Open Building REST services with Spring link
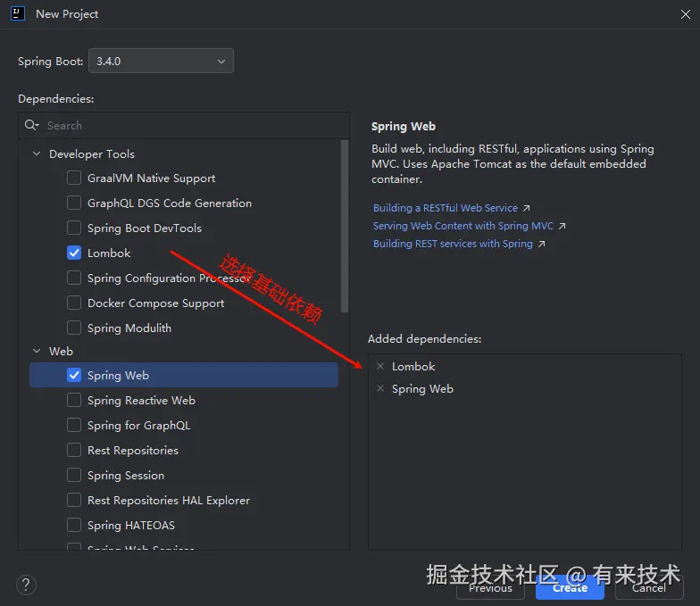The width and height of the screenshot is (700, 606). (453, 244)
